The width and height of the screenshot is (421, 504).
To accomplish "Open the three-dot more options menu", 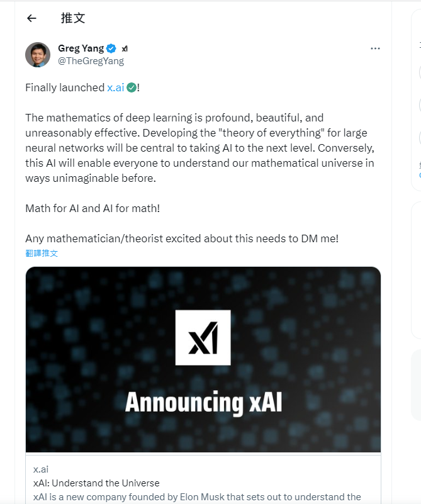I will [375, 48].
